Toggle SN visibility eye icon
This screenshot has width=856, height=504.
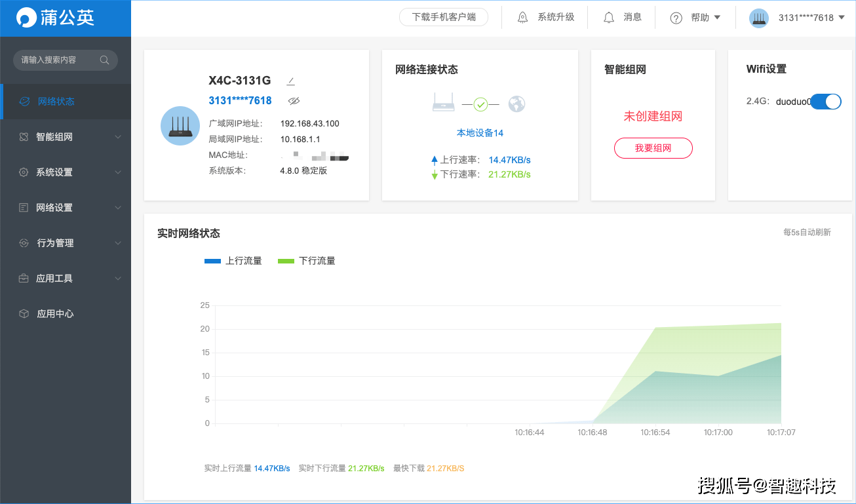tap(294, 101)
